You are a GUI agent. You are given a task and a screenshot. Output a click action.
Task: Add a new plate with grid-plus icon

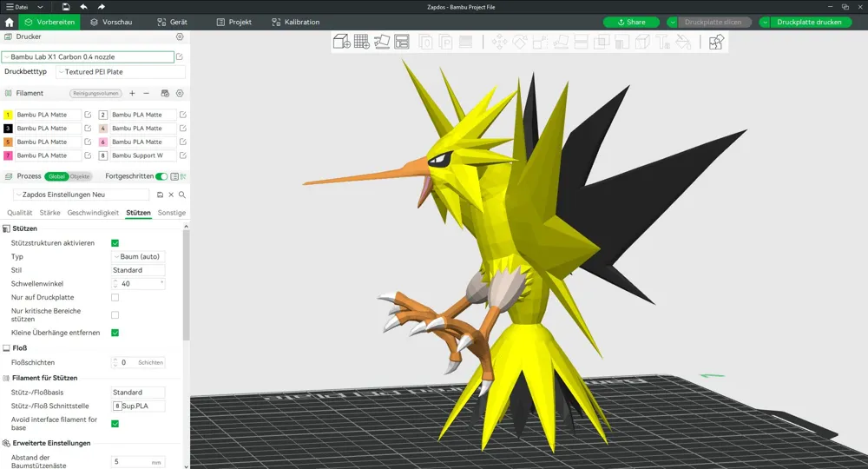(361, 42)
